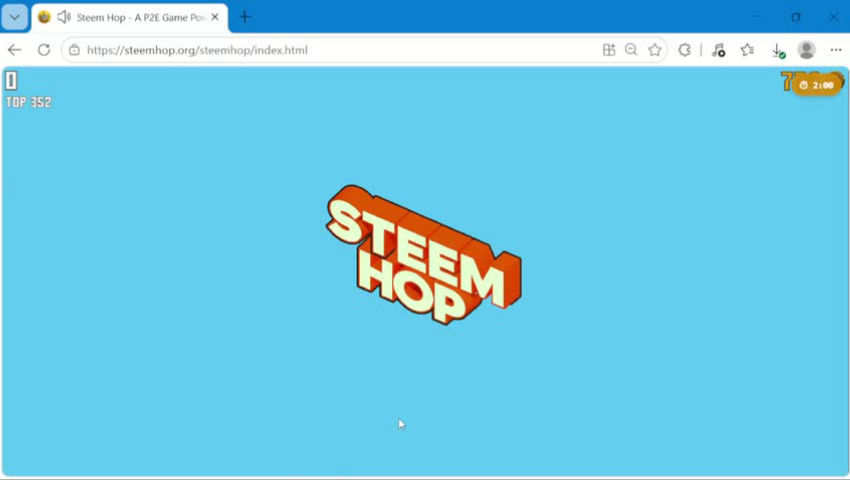Open the favorites list icon
The image size is (850, 480).
coord(748,50)
